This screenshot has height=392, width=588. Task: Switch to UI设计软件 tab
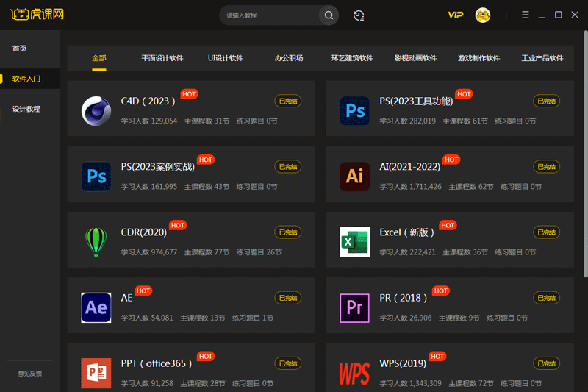[226, 58]
